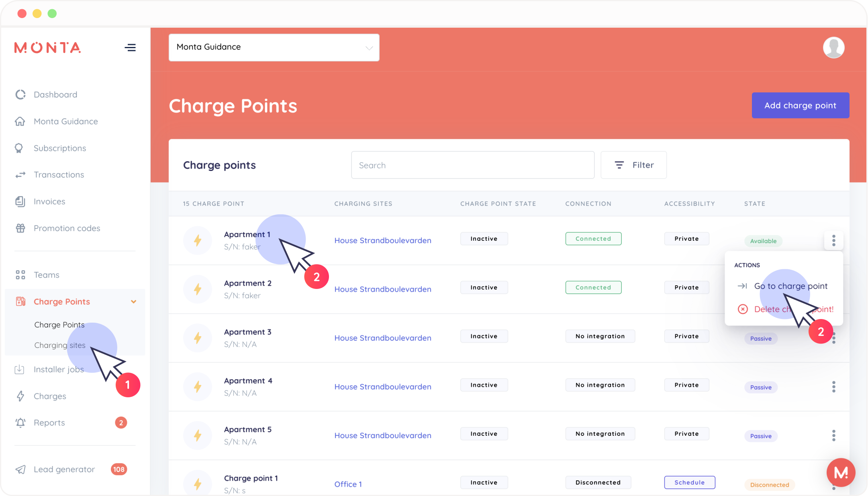Open the three-dot menu for Apartment 4
This screenshot has height=496, width=868.
pos(834,387)
